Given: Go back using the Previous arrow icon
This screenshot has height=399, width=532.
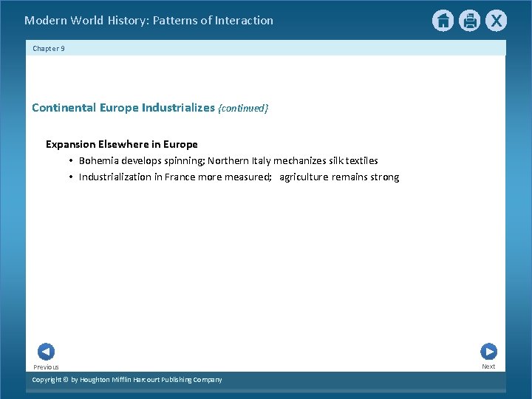Looking at the screenshot, I should (46, 352).
